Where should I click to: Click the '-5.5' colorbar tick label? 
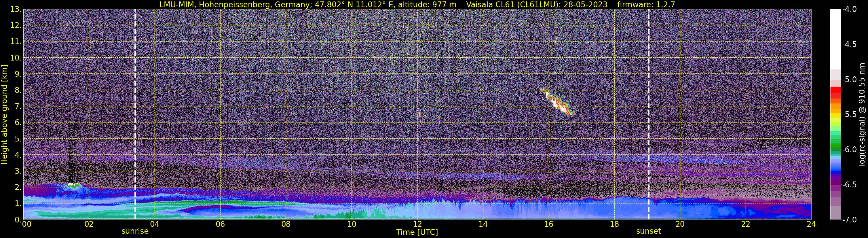(x=849, y=114)
